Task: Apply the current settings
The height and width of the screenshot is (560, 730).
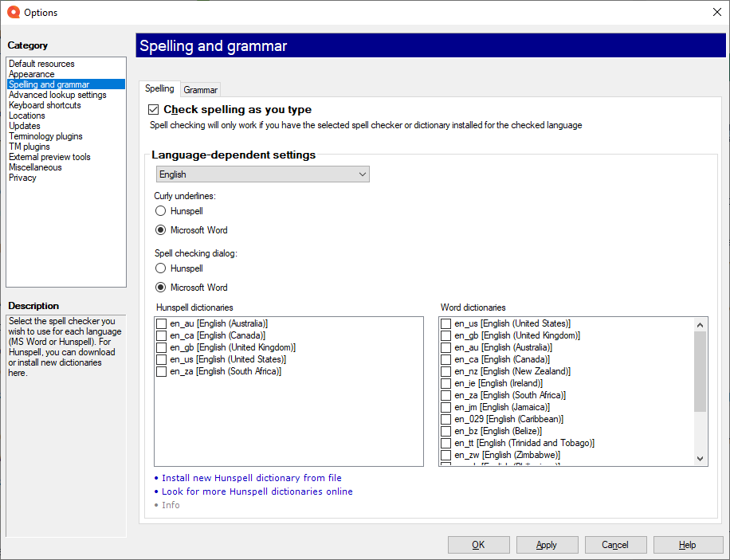Action: 547,545
